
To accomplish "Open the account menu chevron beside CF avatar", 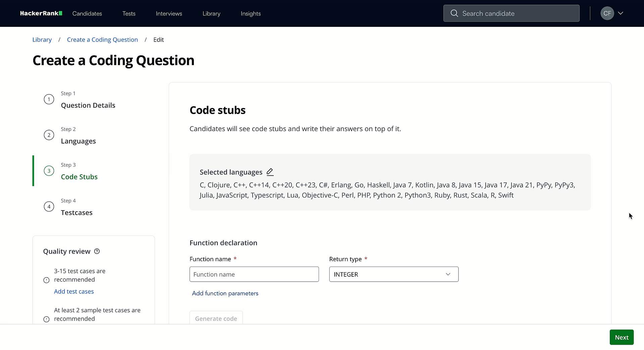I will point(621,13).
